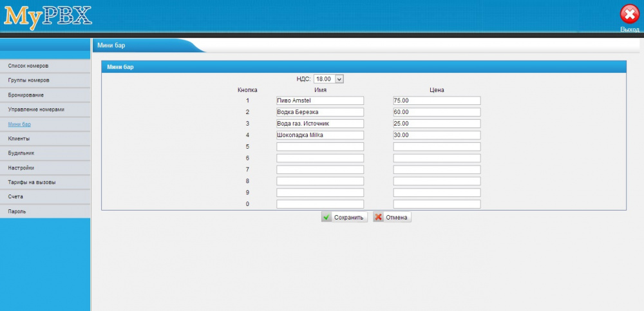Open Клиенты in the sidebar
This screenshot has height=311, width=644.
pos(45,138)
